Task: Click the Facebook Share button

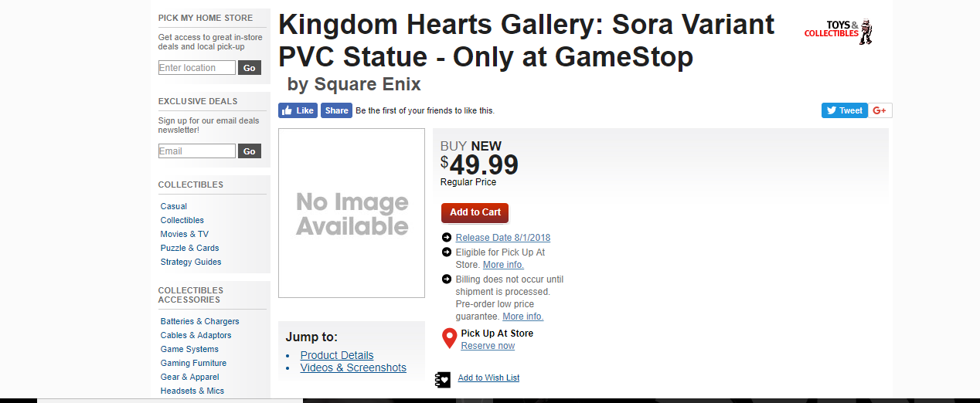Action: tap(336, 110)
